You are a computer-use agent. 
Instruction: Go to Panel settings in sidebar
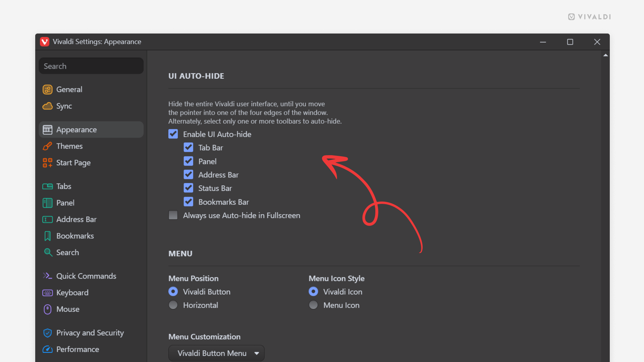point(91,203)
